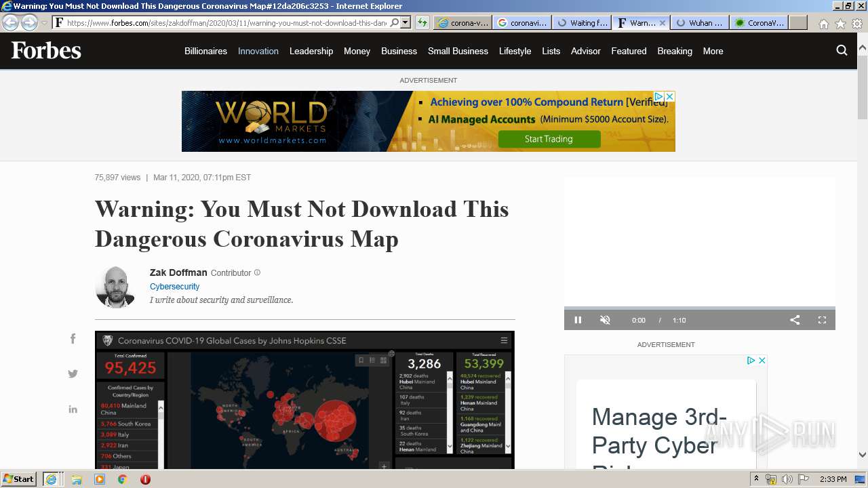Close the active Warn... tab

pos(663,22)
